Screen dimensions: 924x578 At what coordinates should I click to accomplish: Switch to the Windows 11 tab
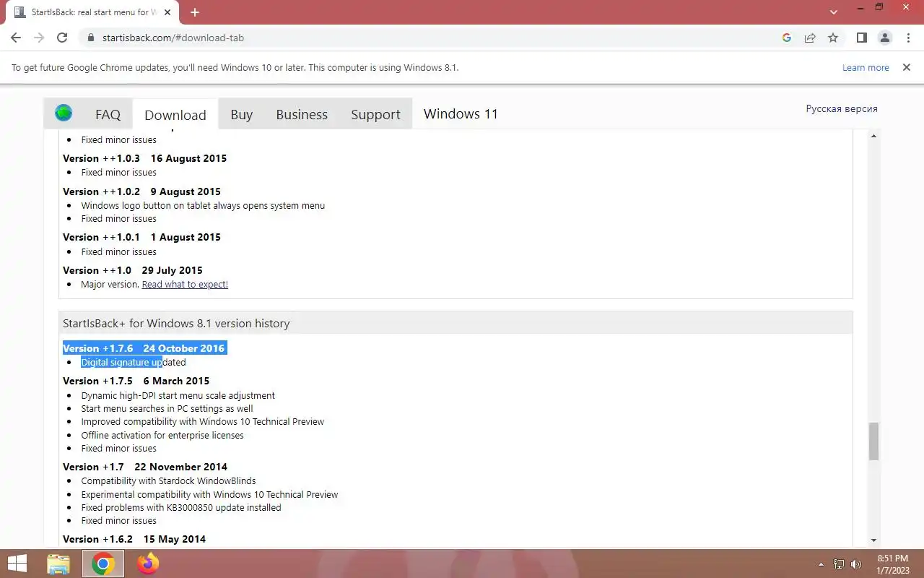point(461,113)
